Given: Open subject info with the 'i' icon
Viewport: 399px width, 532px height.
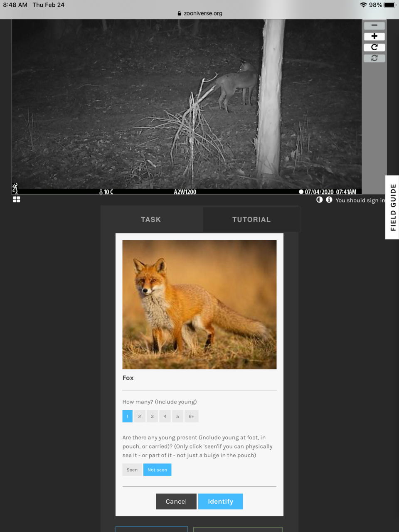Looking at the screenshot, I should pyautogui.click(x=329, y=199).
